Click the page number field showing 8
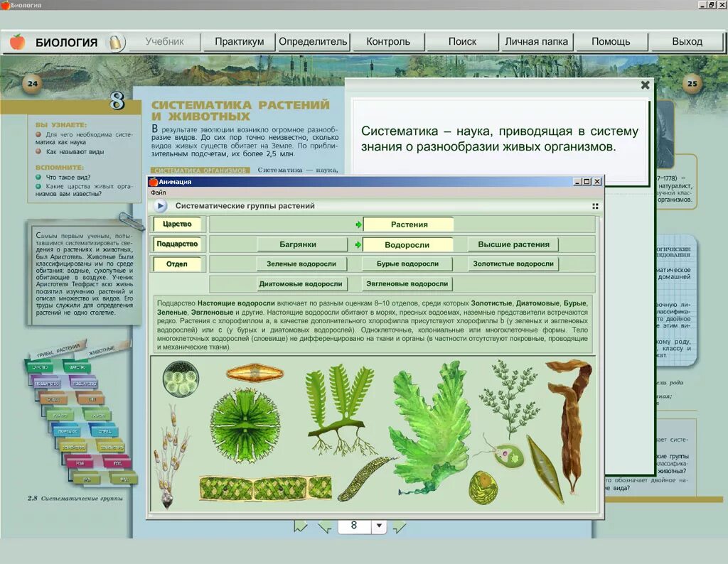728x564 pixels. tap(354, 526)
